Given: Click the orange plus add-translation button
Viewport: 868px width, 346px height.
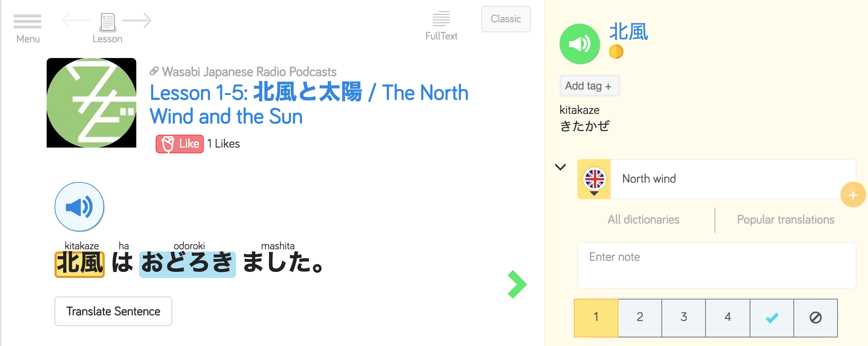Looking at the screenshot, I should click(853, 195).
